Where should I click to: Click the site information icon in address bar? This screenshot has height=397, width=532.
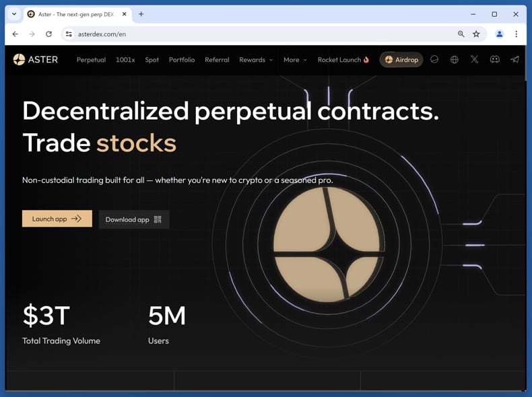[x=69, y=34]
